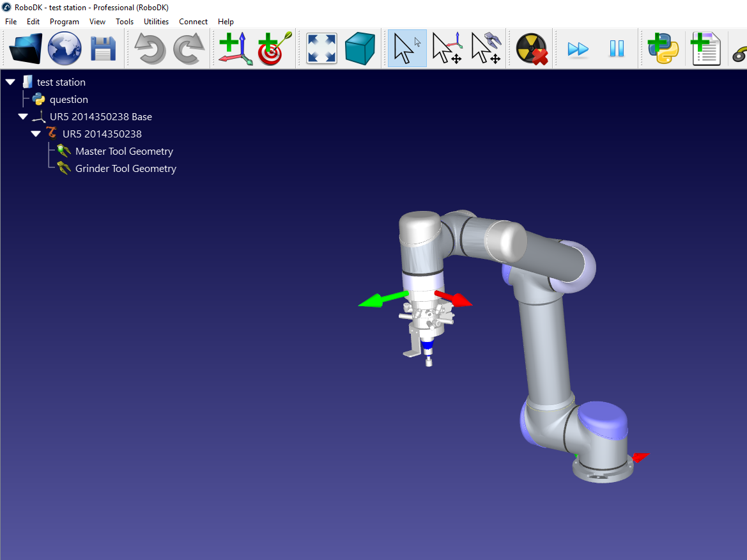
Task: Pause the simulation
Action: pos(617,49)
